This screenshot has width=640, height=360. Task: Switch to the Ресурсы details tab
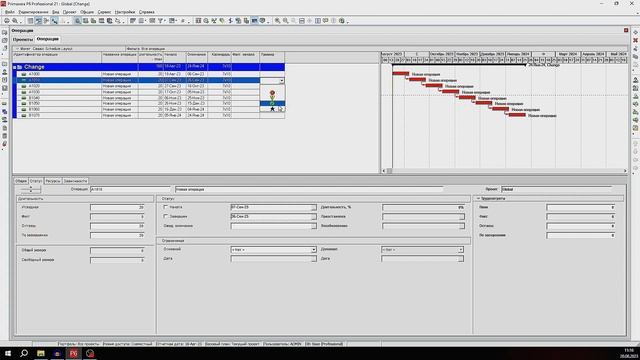click(x=53, y=181)
